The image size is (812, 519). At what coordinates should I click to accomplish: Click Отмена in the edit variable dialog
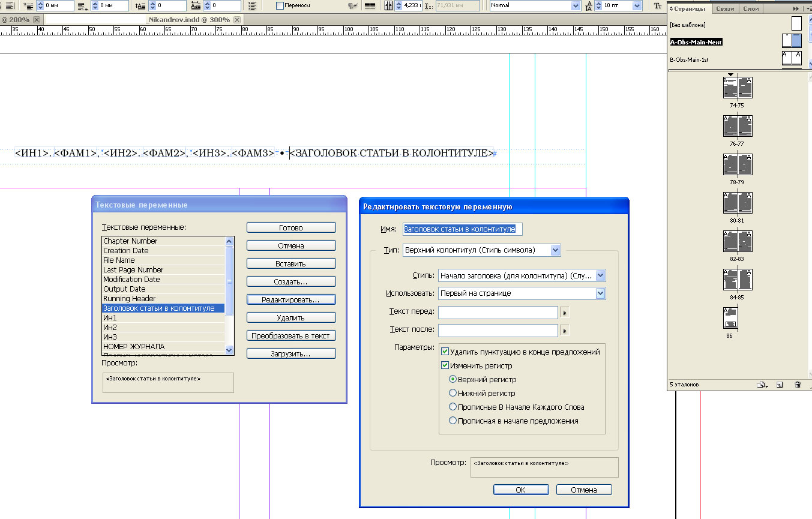pos(584,490)
